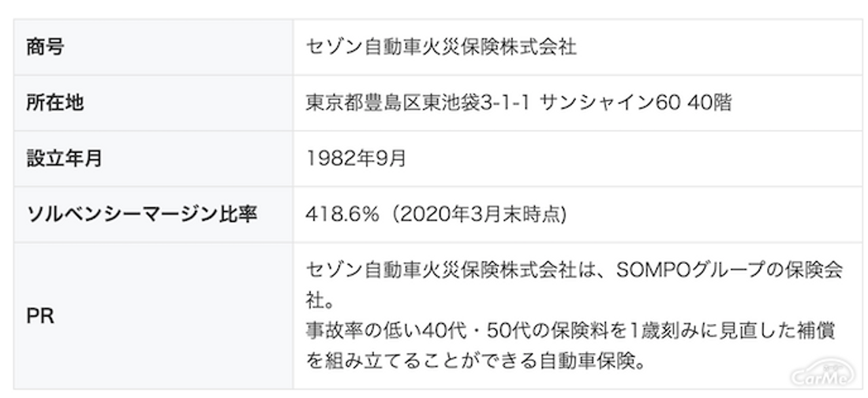
Task: Click the 418.6% solvency margin value
Action: click(x=345, y=214)
